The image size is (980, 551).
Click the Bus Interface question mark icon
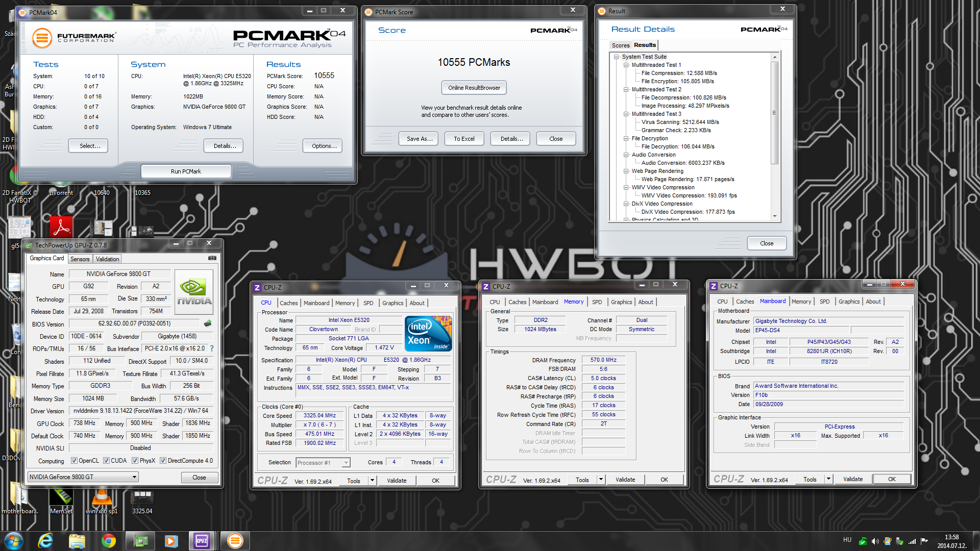[212, 348]
